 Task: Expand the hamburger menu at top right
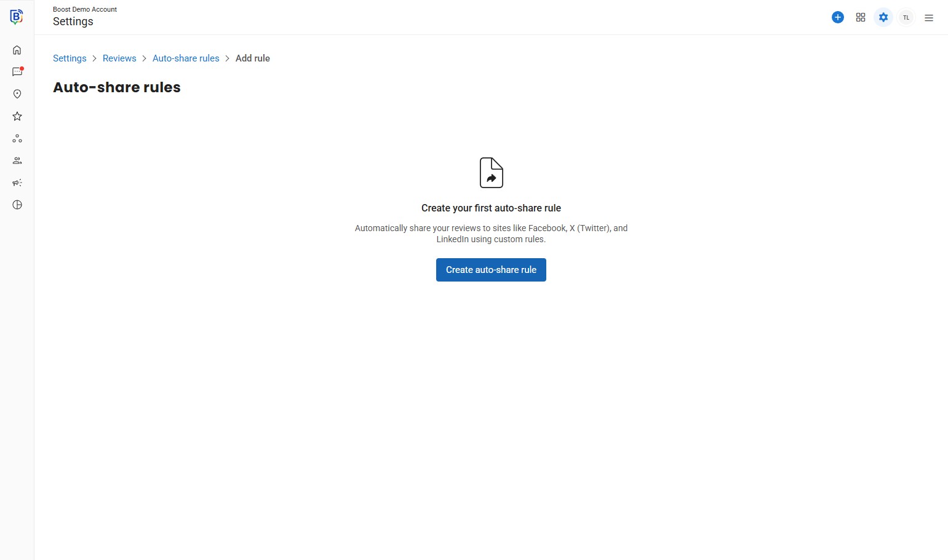coord(929,18)
